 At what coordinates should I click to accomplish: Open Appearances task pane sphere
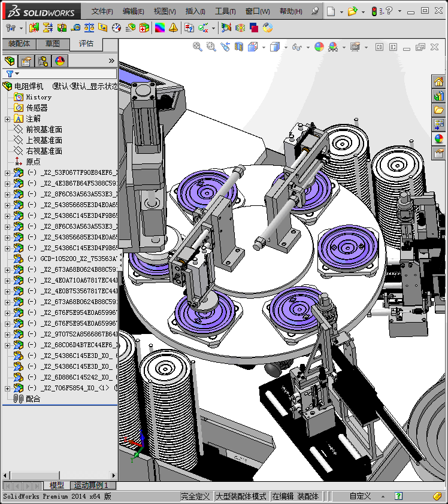pos(438,139)
